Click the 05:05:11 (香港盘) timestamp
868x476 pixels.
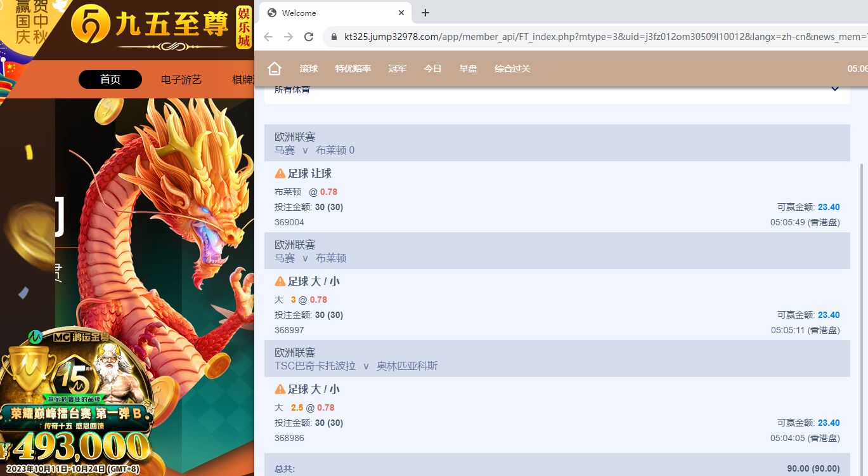805,331
